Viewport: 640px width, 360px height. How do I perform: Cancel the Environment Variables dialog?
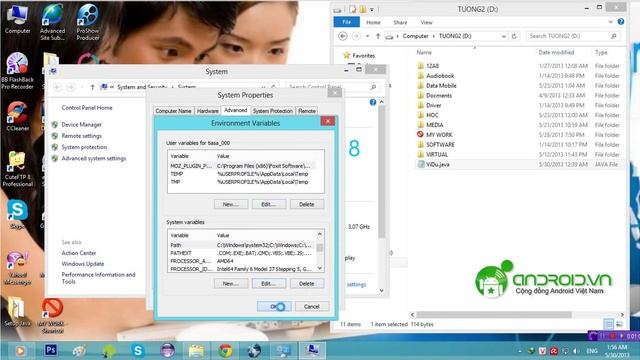pos(312,307)
